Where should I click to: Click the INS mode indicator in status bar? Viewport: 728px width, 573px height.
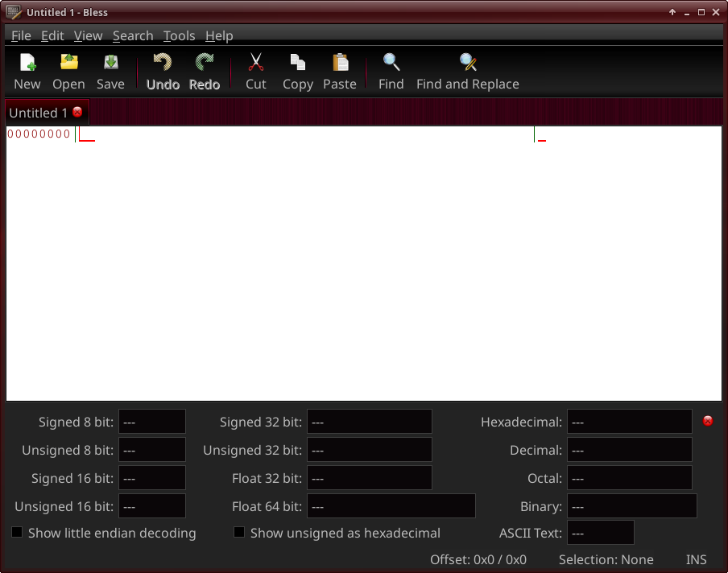[x=697, y=559]
